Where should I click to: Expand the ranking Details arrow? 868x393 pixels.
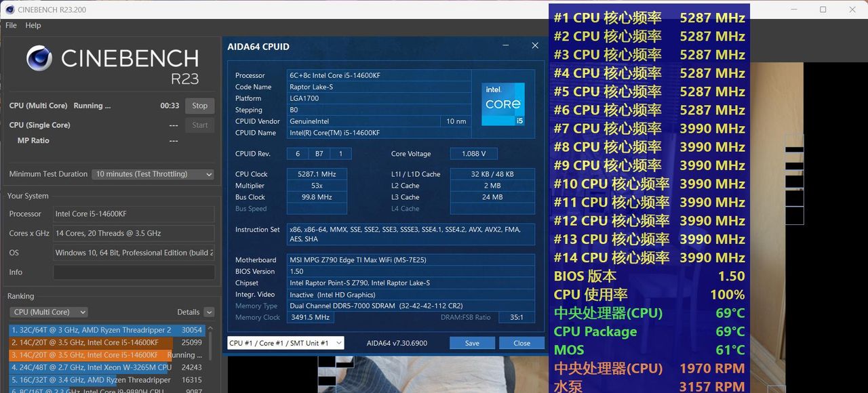pos(209,312)
